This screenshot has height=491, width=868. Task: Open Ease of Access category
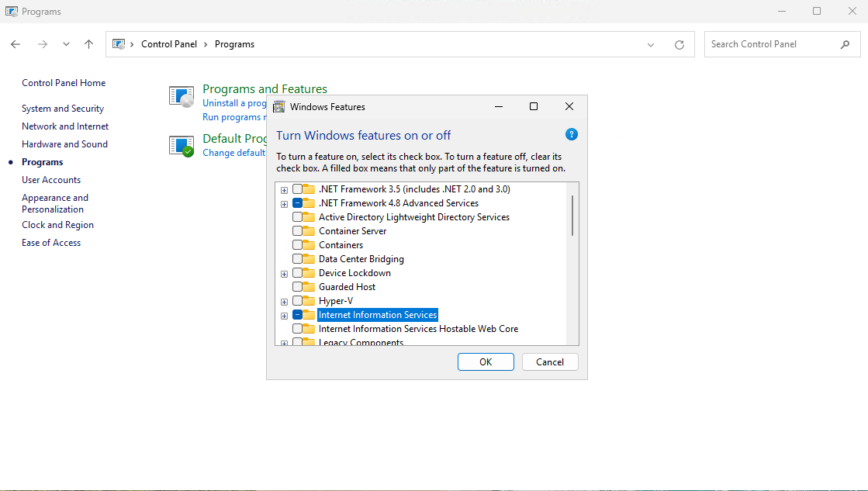(51, 243)
